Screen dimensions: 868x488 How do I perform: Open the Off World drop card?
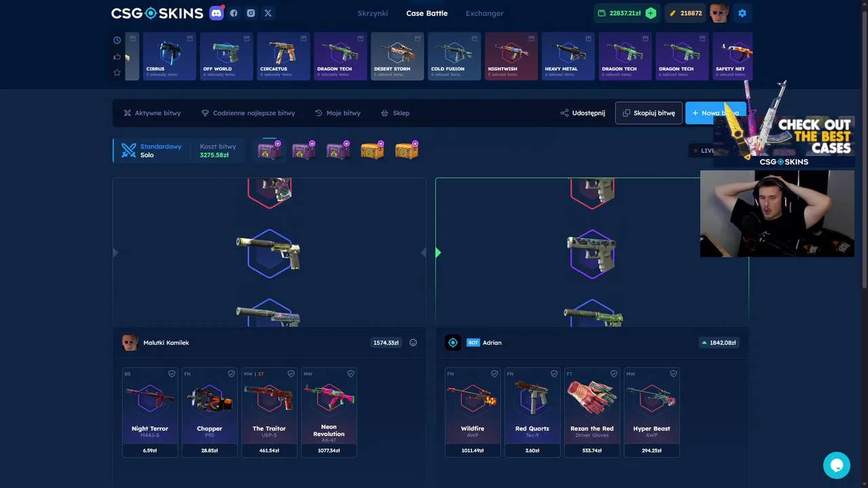[226, 56]
